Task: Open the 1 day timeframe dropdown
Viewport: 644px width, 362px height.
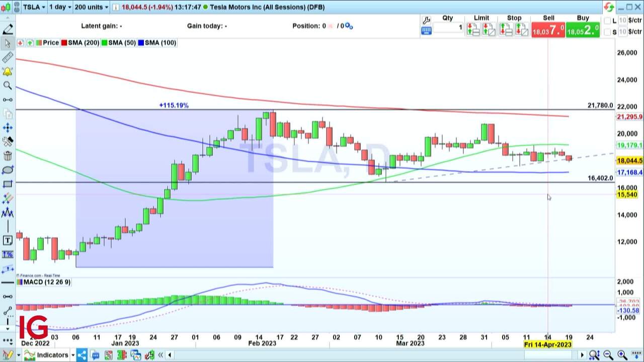Action: click(60, 7)
